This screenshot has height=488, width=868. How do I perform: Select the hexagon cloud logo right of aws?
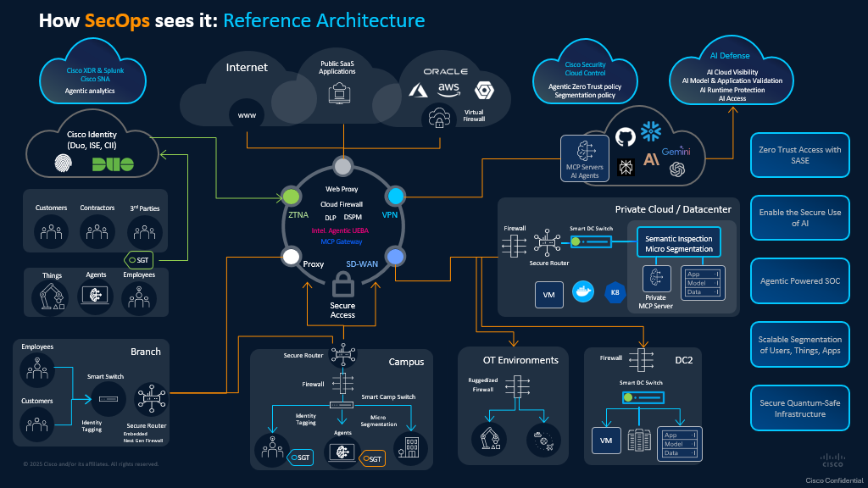pyautogui.click(x=484, y=90)
